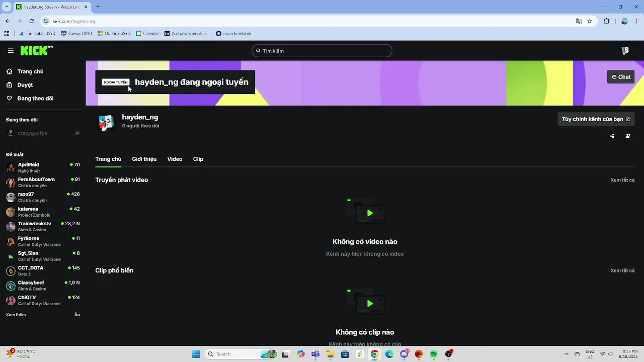Open File Explorer from the taskbar
Screen dimensions: 644x362
click(330, 354)
